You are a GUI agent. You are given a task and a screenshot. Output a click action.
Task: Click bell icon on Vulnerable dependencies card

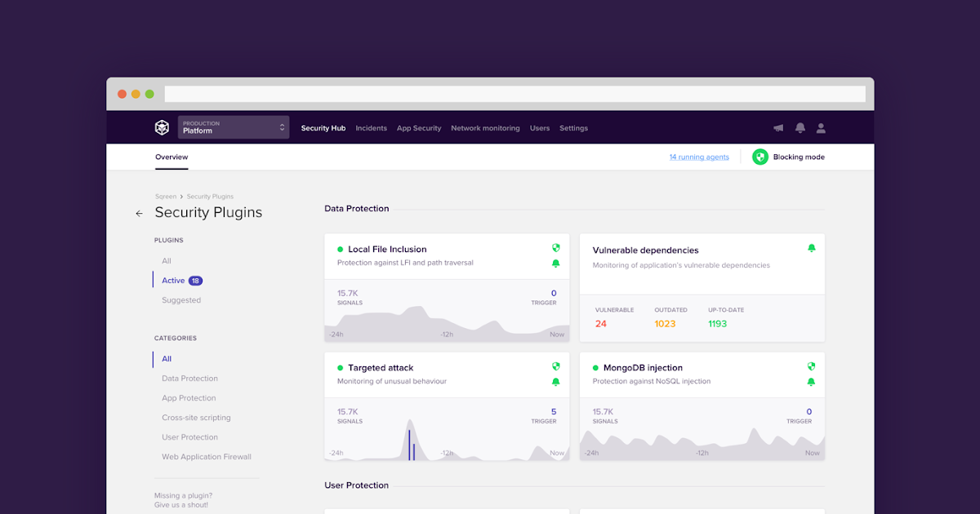[x=811, y=248]
